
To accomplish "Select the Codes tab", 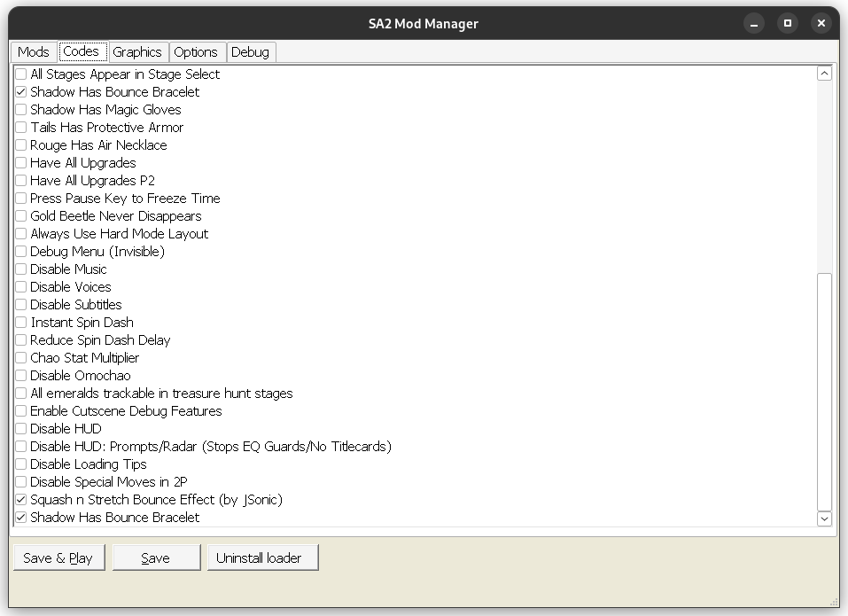I will pyautogui.click(x=82, y=51).
